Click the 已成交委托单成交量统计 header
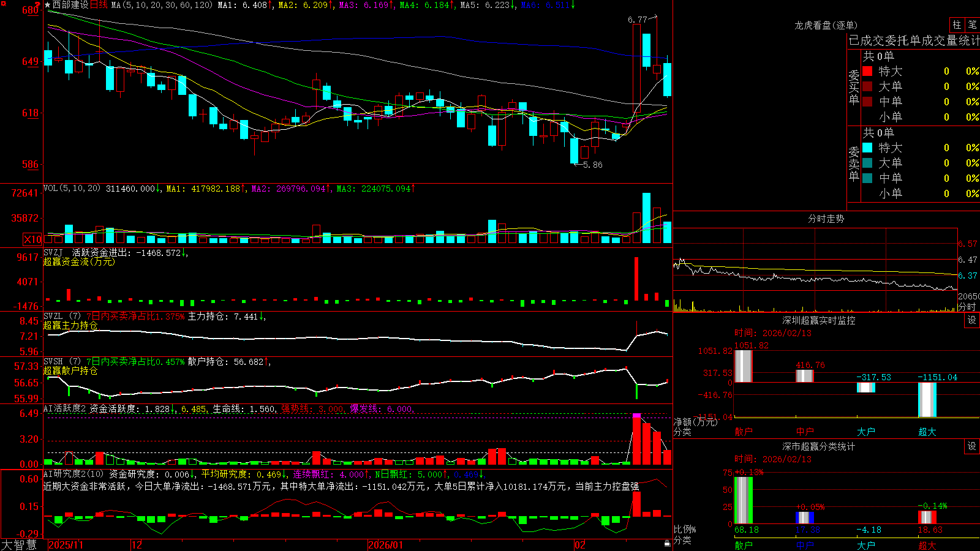The width and height of the screenshot is (980, 551). [914, 40]
